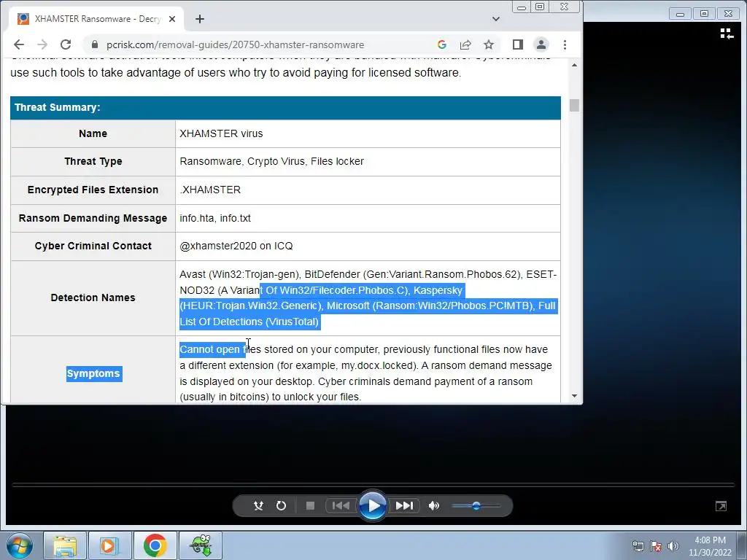Open network tray icon
This screenshot has height=560, width=747.
coord(638,546)
